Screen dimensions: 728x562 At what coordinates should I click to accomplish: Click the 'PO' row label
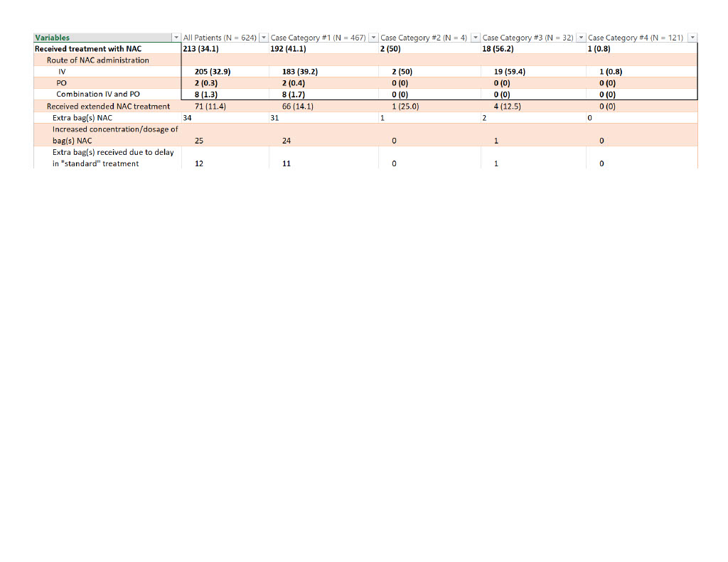tap(61, 83)
